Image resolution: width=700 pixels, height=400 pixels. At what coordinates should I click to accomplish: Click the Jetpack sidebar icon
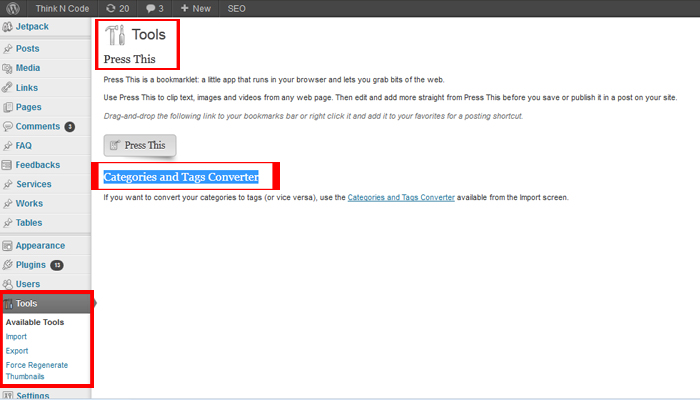(x=7, y=27)
